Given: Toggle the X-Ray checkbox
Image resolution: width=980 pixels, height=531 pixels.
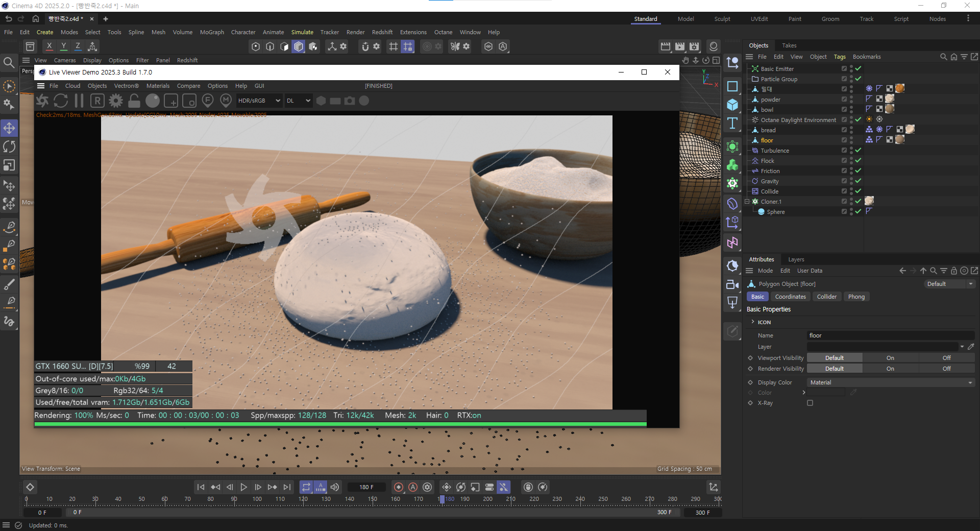Looking at the screenshot, I should 810,403.
